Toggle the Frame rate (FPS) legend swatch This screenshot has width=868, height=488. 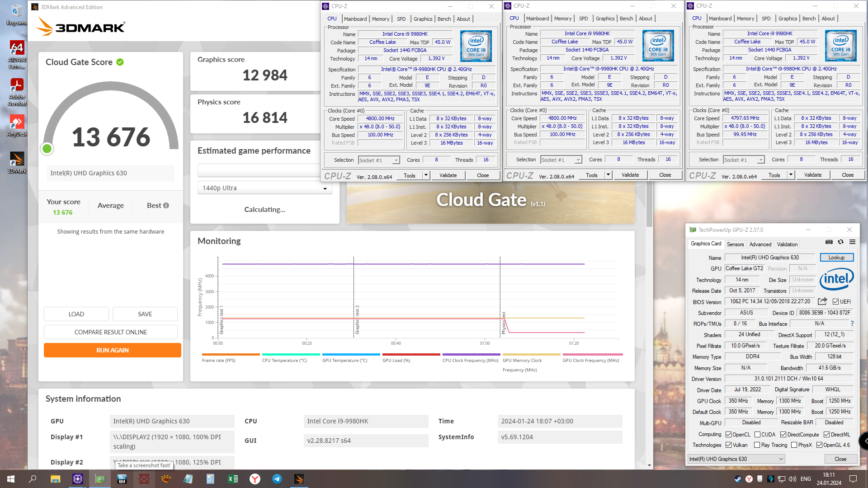click(231, 355)
